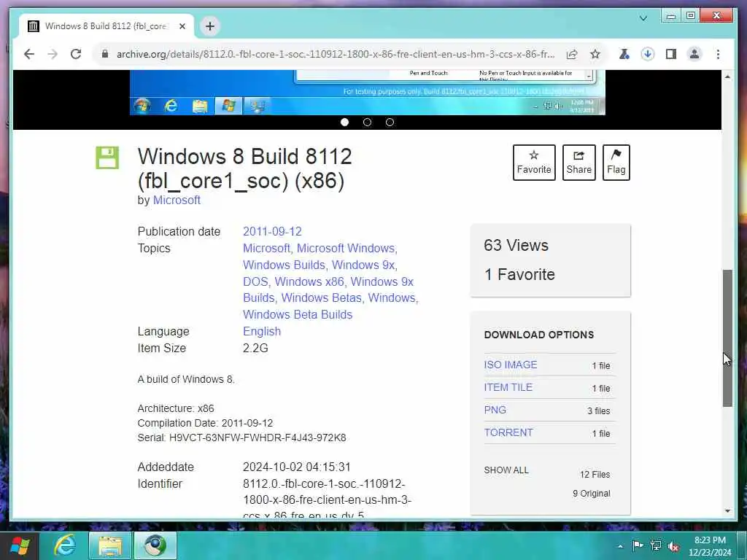Viewport: 747px width, 560px height.
Task: Click the screenshot preview image
Action: click(368, 93)
